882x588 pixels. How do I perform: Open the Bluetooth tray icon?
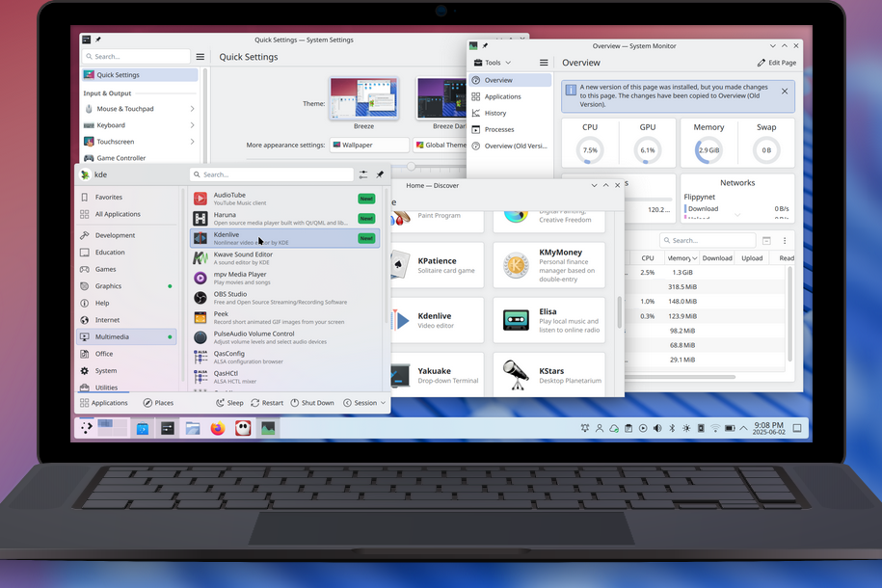coord(672,428)
